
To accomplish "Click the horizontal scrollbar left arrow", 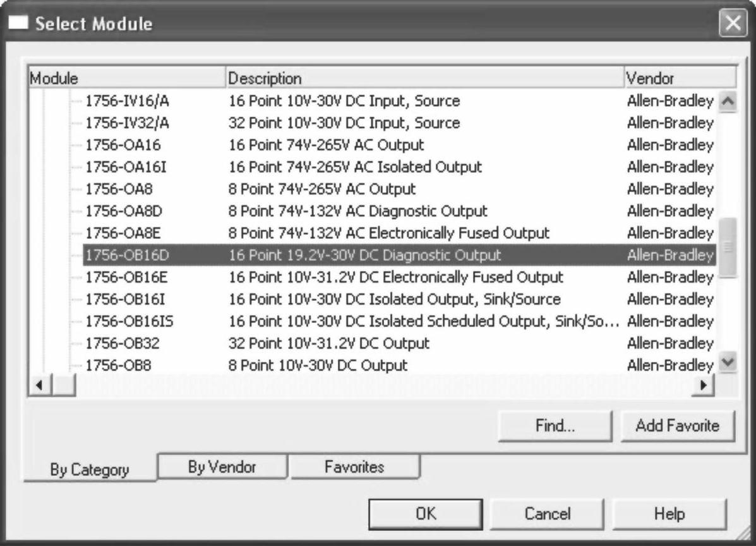I will click(40, 385).
